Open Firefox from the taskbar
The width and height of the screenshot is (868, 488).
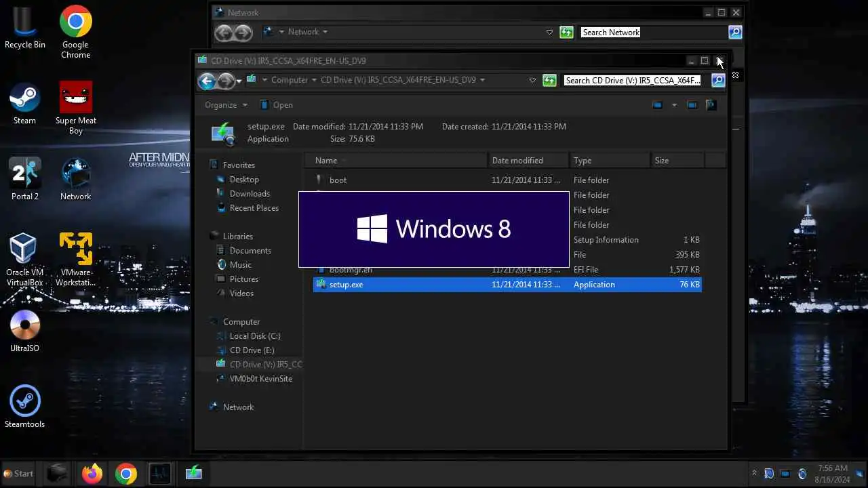click(x=92, y=473)
